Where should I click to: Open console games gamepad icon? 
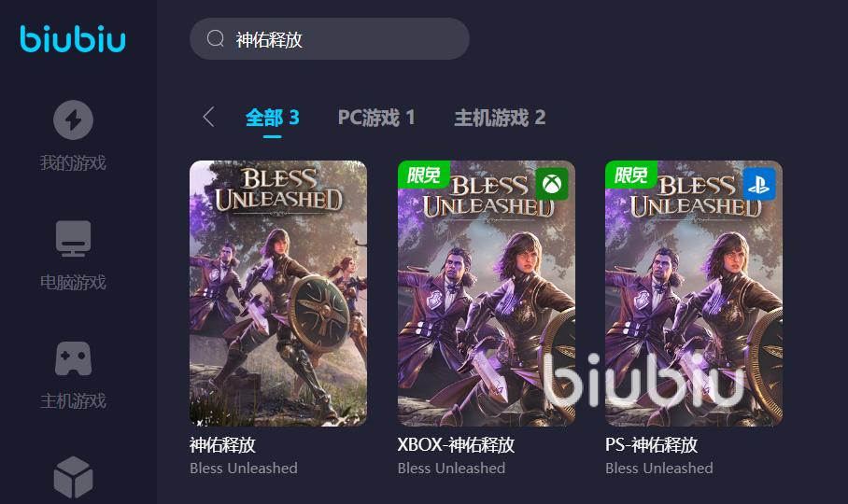coord(73,358)
